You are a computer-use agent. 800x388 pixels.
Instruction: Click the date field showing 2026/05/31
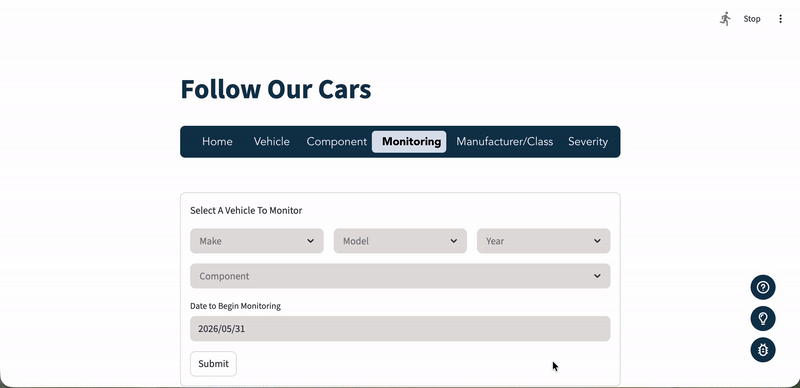400,329
